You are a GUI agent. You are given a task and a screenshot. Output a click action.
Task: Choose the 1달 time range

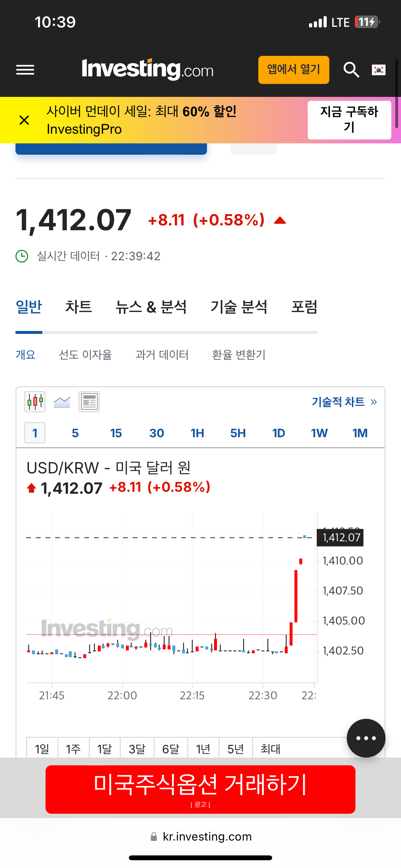[x=105, y=749]
